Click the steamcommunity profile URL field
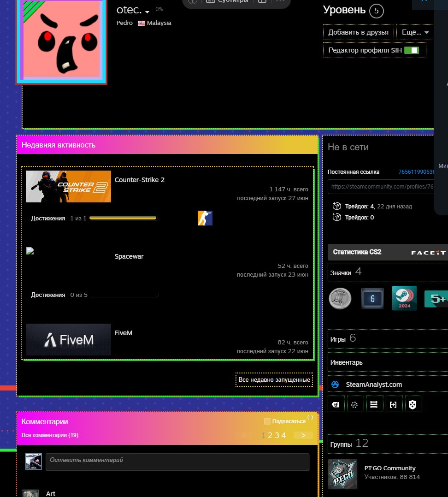Viewport: 448px width, 497px height. (381, 187)
